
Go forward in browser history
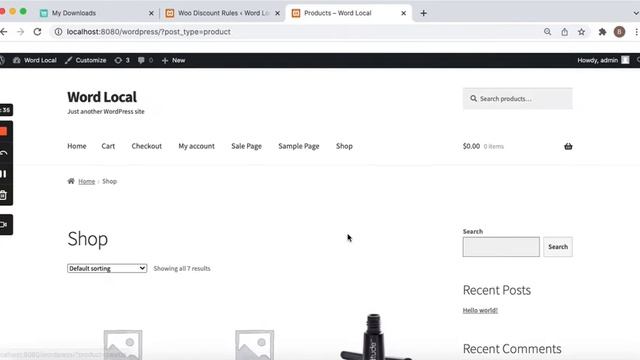(20, 32)
